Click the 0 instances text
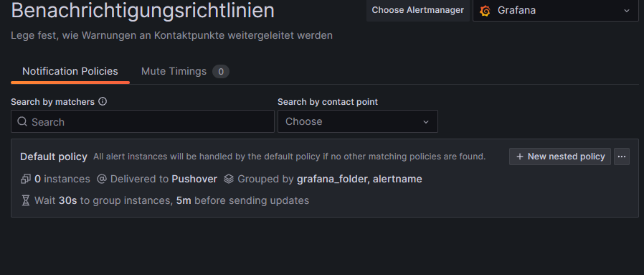This screenshot has width=644, height=275. 62,179
